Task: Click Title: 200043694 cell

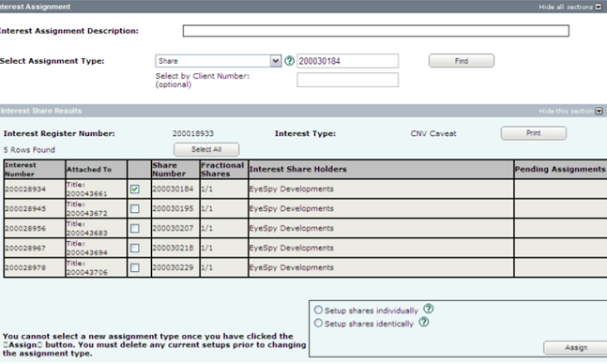Action: pyautogui.click(x=97, y=248)
